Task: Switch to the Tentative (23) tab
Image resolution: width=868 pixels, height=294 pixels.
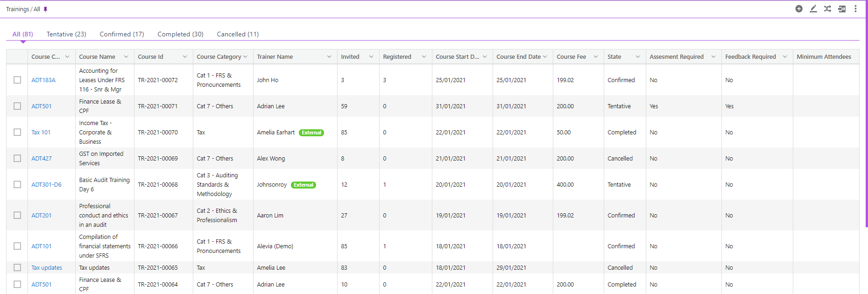Action: click(x=66, y=34)
